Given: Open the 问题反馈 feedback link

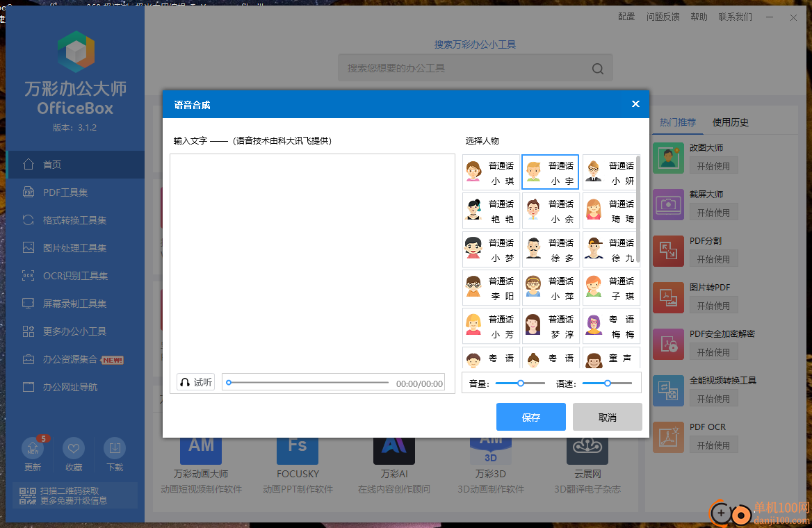Looking at the screenshot, I should pos(663,17).
